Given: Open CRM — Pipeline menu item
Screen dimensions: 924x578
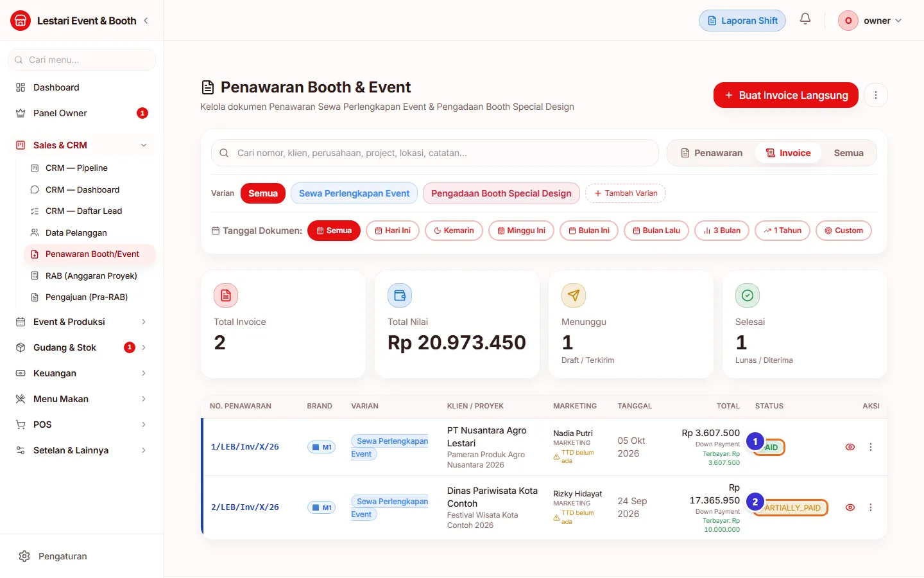Looking at the screenshot, I should coord(90,168).
